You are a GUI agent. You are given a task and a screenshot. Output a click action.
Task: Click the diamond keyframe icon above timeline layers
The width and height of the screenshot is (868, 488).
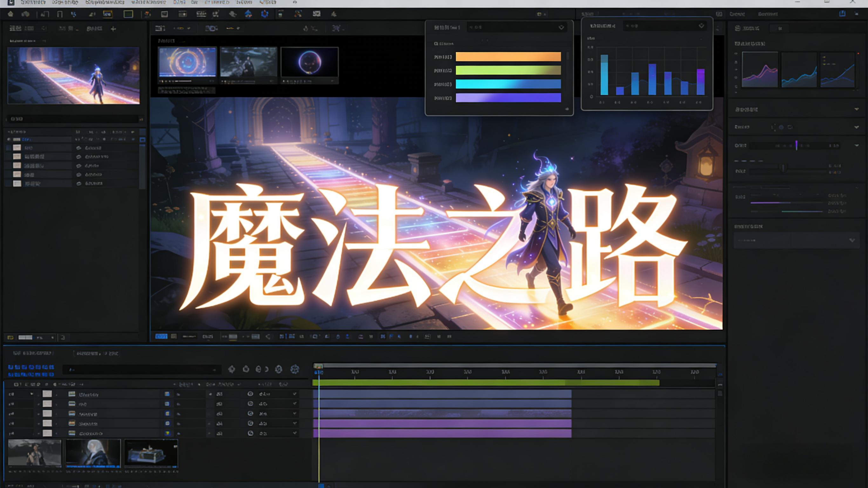tap(232, 369)
